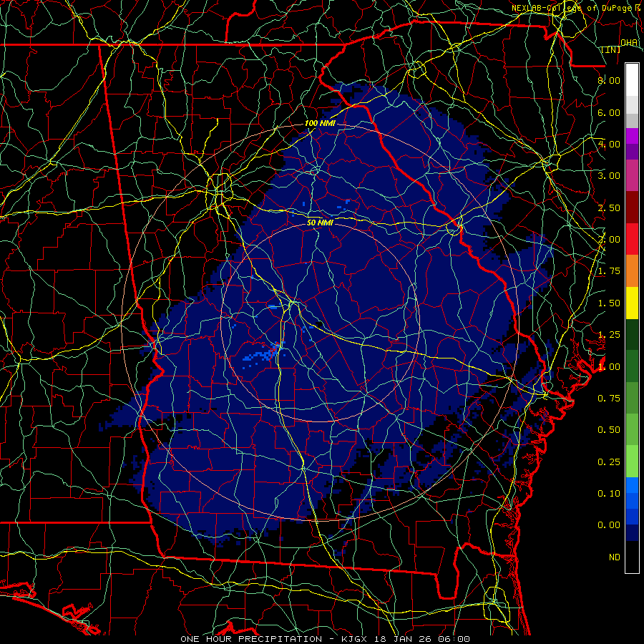644x644 pixels.
Task: Select the 6.00 legend value
Action: click(x=609, y=112)
